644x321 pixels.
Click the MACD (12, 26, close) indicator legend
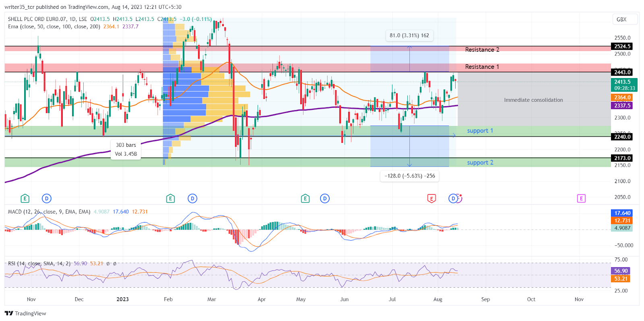click(49, 212)
